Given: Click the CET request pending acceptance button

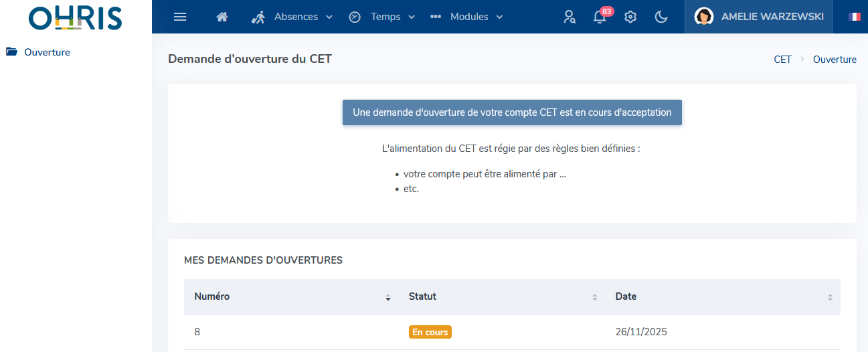Looking at the screenshot, I should 512,112.
